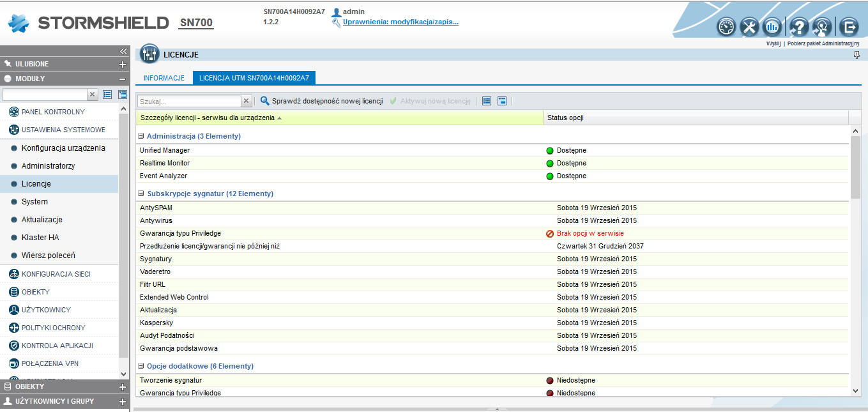Image resolution: width=868 pixels, height=412 pixels.
Task: Select the Licencja UTM SN700A14H0092A7 tab
Action: [254, 78]
